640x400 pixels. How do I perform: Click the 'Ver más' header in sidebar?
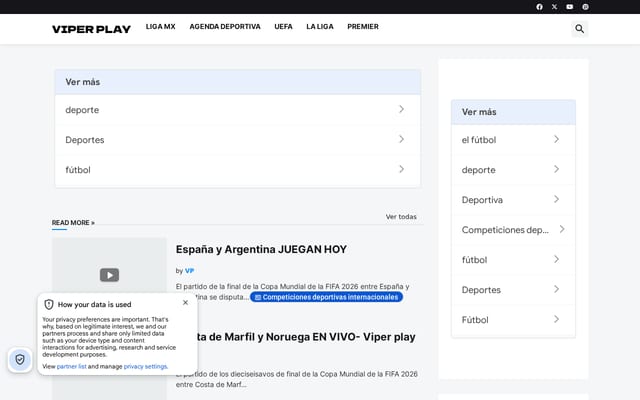click(x=513, y=112)
